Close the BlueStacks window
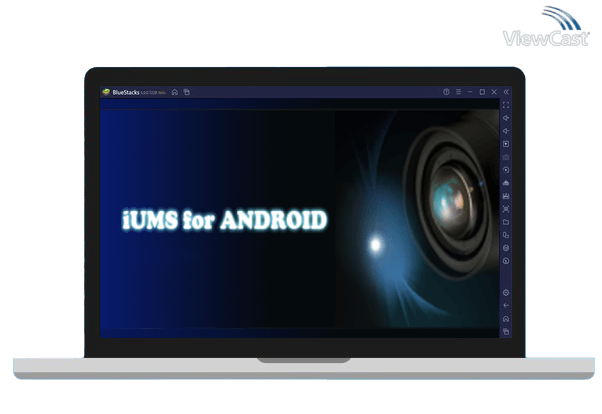The image size is (602, 414). point(494,92)
